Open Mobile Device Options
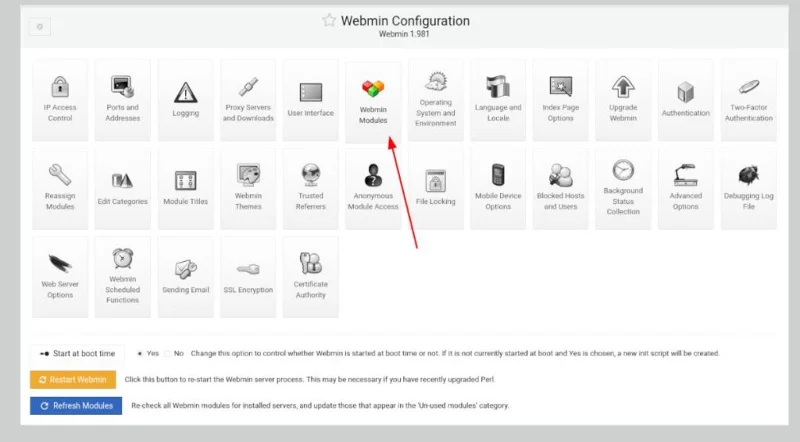800x442 pixels. click(x=498, y=189)
